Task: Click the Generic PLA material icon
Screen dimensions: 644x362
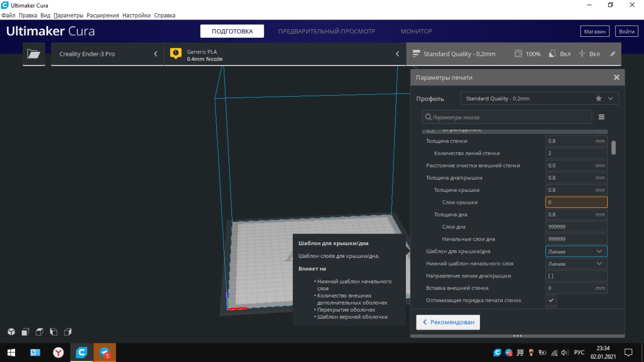Action: (x=176, y=53)
